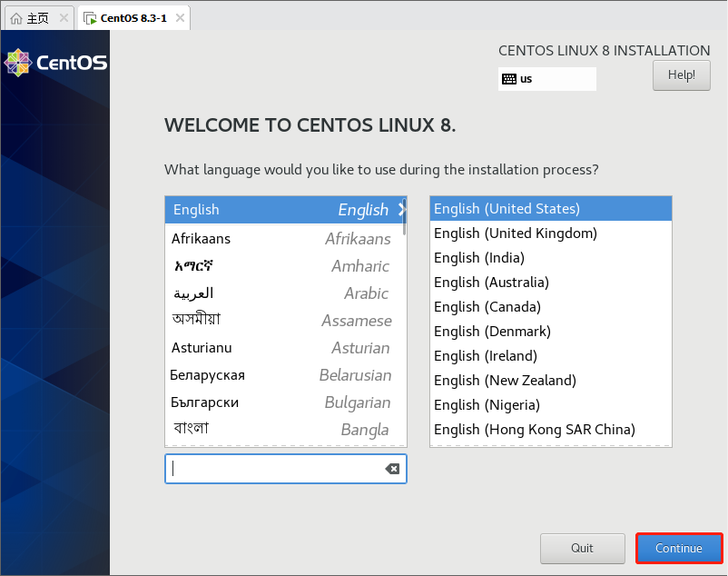Select English in the language list

point(284,210)
